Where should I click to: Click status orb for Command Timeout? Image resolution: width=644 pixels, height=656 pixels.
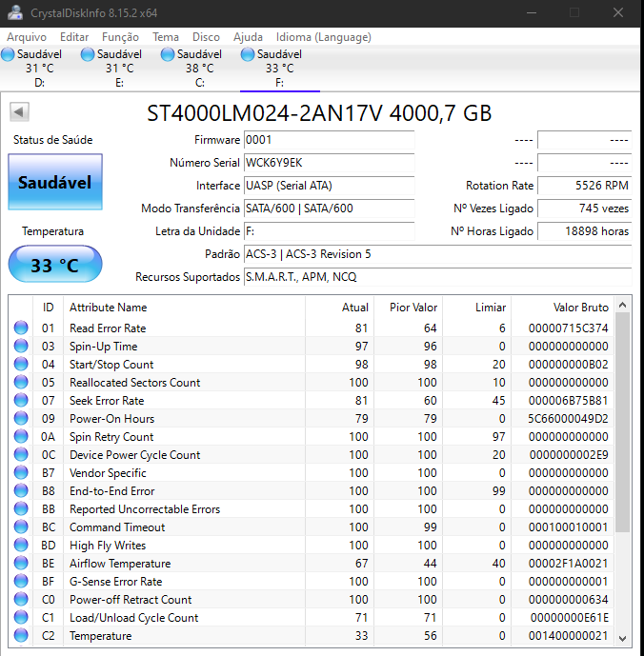click(21, 527)
